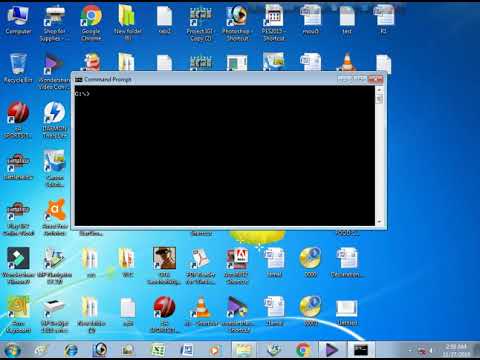Open the taskbar clock and date
This screenshot has width=480, height=360.
(x=456, y=350)
